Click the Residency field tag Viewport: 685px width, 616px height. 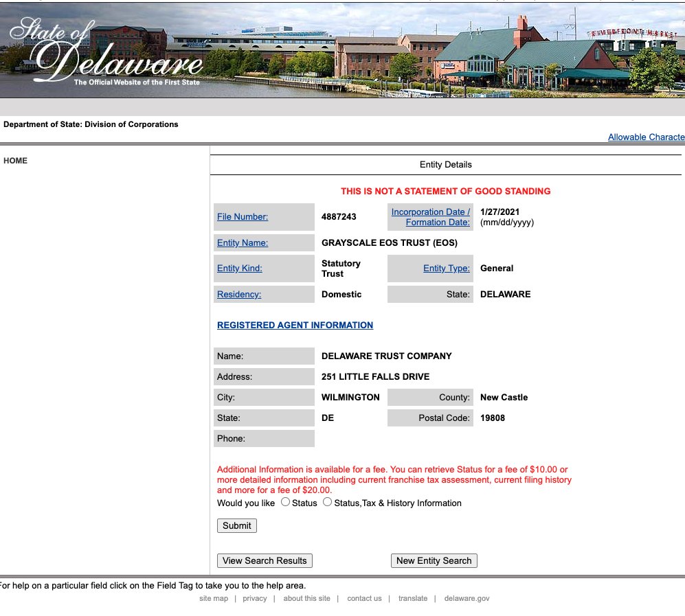pos(239,294)
